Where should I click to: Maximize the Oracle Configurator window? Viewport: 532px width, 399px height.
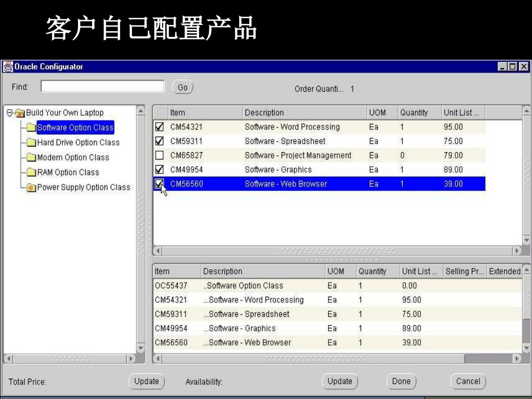pyautogui.click(x=513, y=66)
